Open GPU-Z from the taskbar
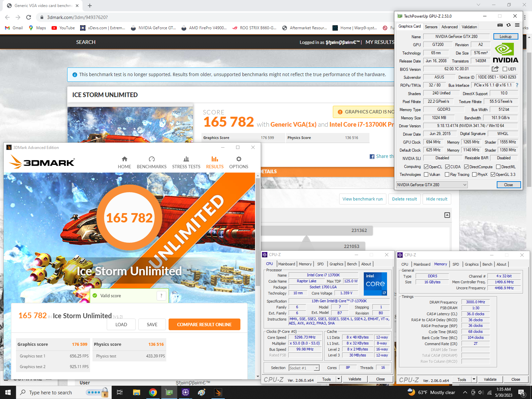The width and height of the screenshot is (532, 399). (x=169, y=392)
